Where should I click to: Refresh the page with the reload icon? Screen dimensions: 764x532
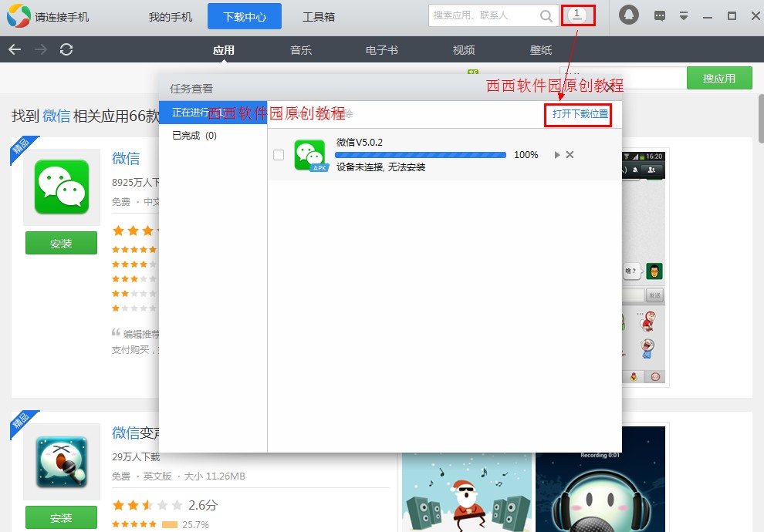click(66, 49)
